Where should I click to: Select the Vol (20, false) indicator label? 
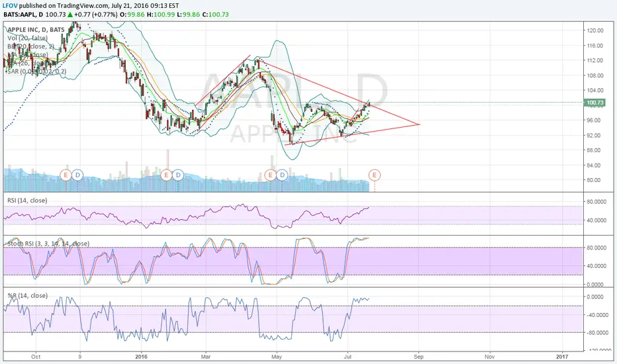tap(28, 38)
